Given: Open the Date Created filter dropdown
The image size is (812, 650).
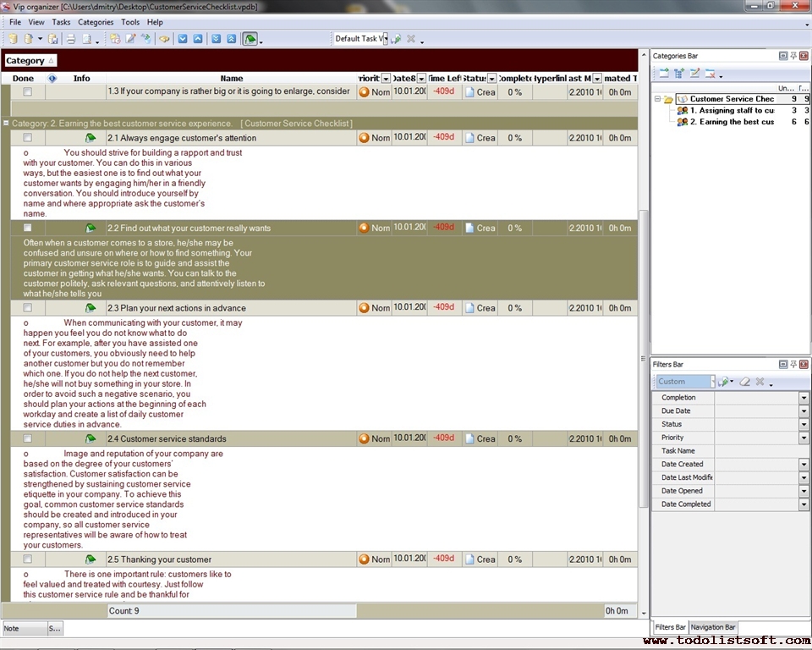Looking at the screenshot, I should tap(804, 465).
